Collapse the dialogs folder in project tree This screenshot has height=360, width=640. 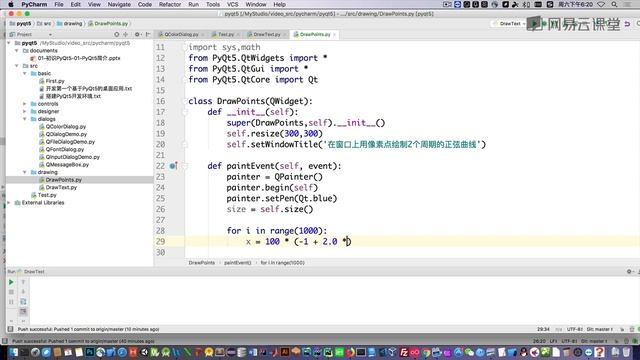(24, 119)
